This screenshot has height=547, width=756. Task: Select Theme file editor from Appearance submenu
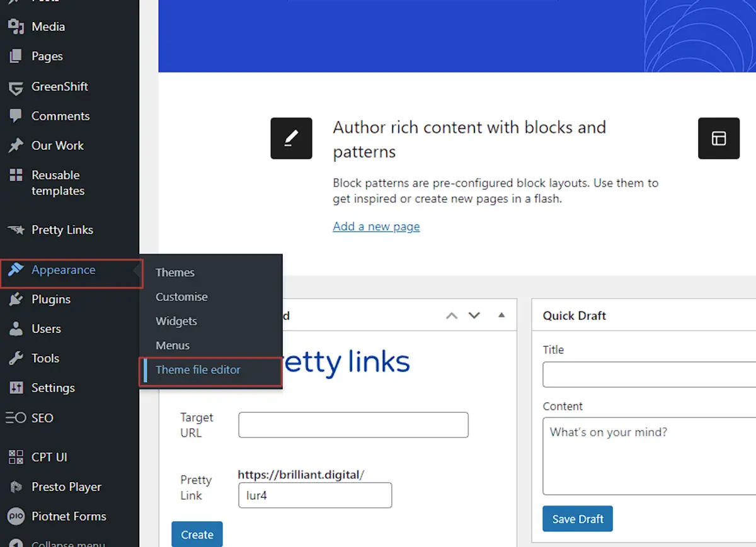198,369
